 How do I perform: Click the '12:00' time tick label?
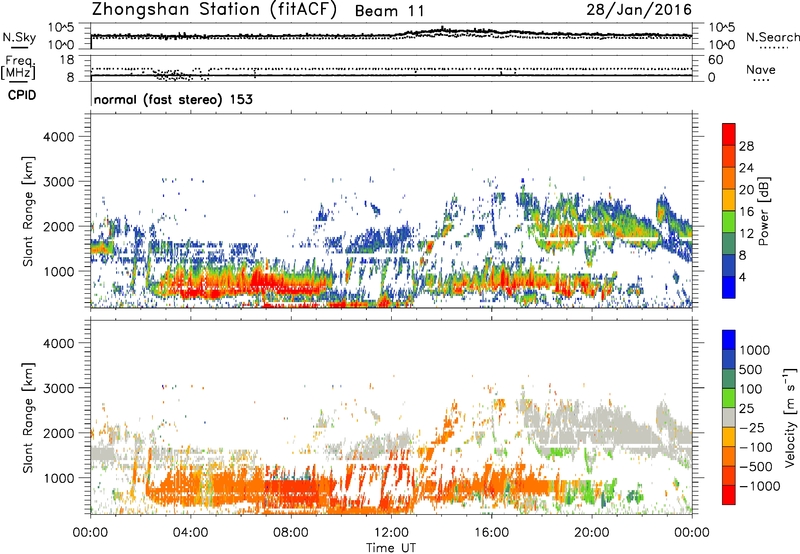point(391,533)
